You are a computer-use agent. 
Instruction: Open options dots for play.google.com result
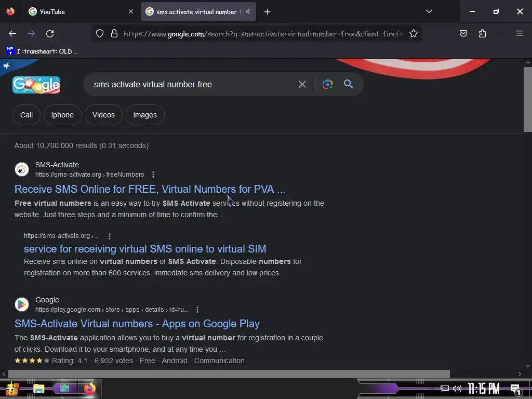tap(197, 310)
